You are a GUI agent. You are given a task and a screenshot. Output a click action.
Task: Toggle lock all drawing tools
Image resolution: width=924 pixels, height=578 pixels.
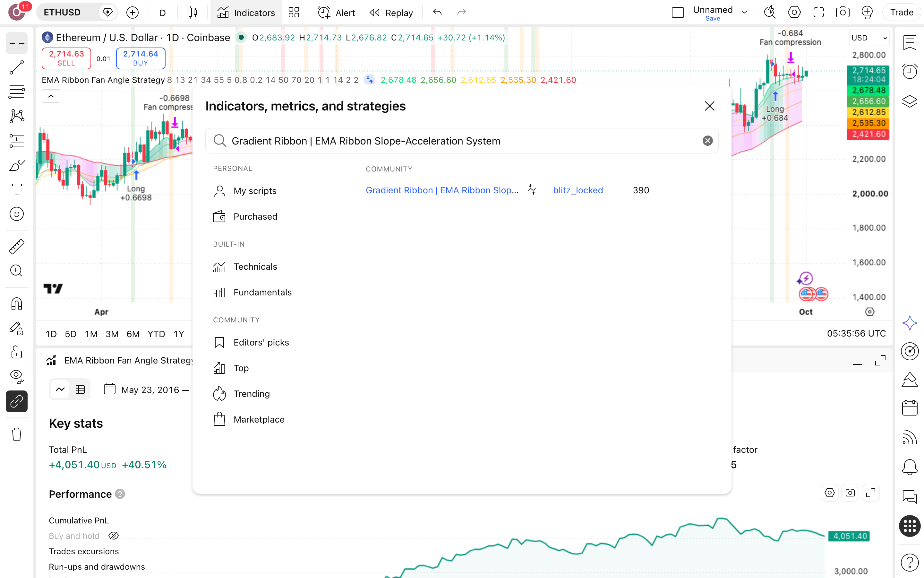[x=16, y=352]
